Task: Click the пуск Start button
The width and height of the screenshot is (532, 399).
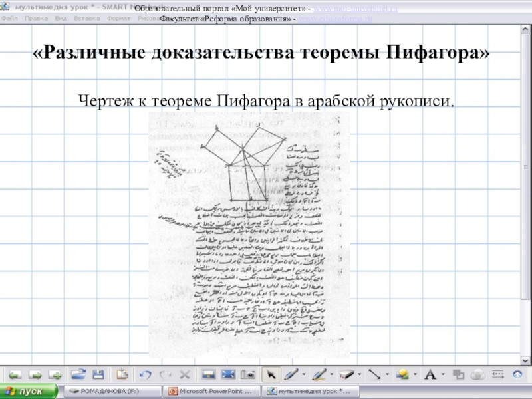Action: 29,392
